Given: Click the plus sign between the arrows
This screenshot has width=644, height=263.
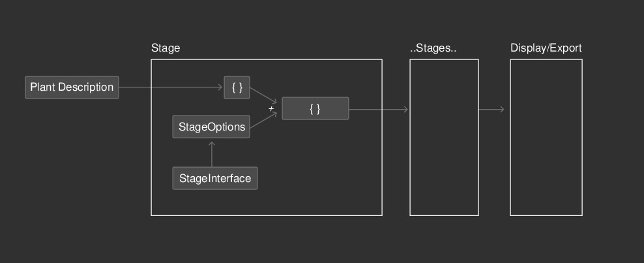Looking at the screenshot, I should coord(271,108).
